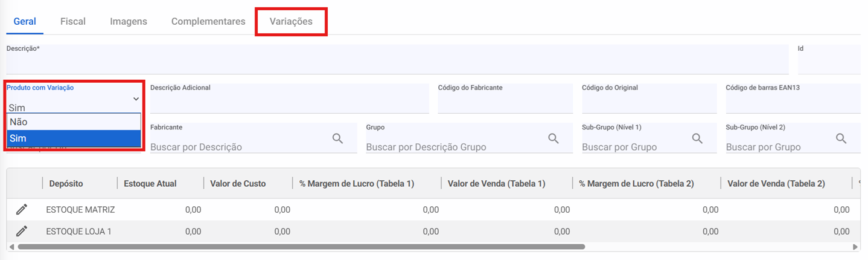Screen dimensions: 868x260
Task: Switch to the Variações tab
Action: coord(291,21)
